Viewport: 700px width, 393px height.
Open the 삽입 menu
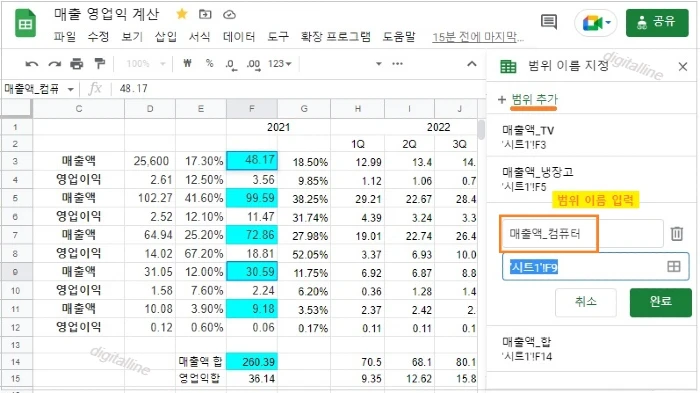[166, 37]
